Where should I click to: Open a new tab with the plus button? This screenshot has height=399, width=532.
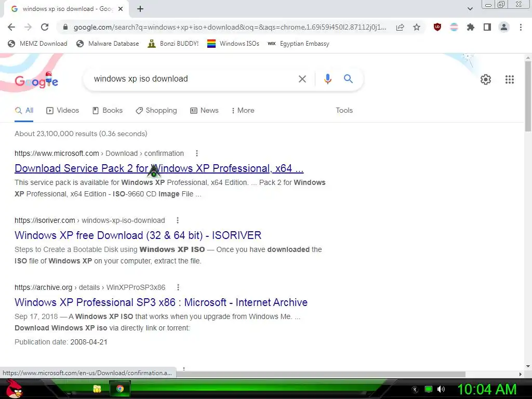point(140,9)
